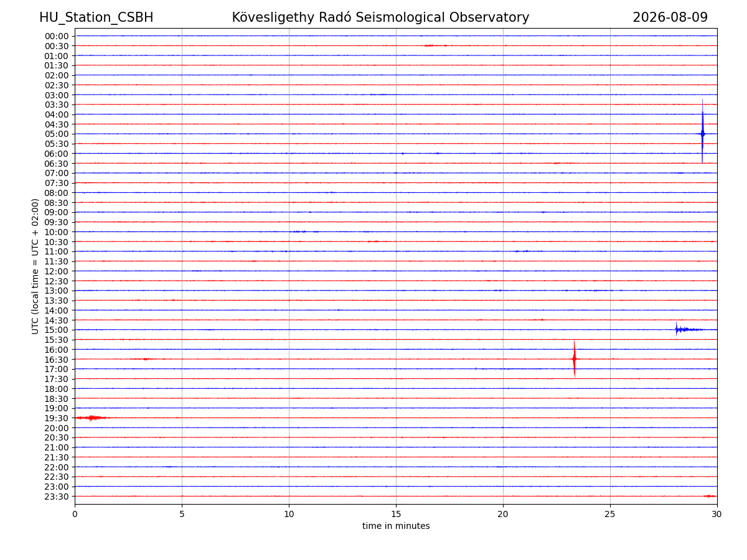The height and width of the screenshot is (560, 747).
Task: Click the 00:30 time label
Action: coord(57,46)
